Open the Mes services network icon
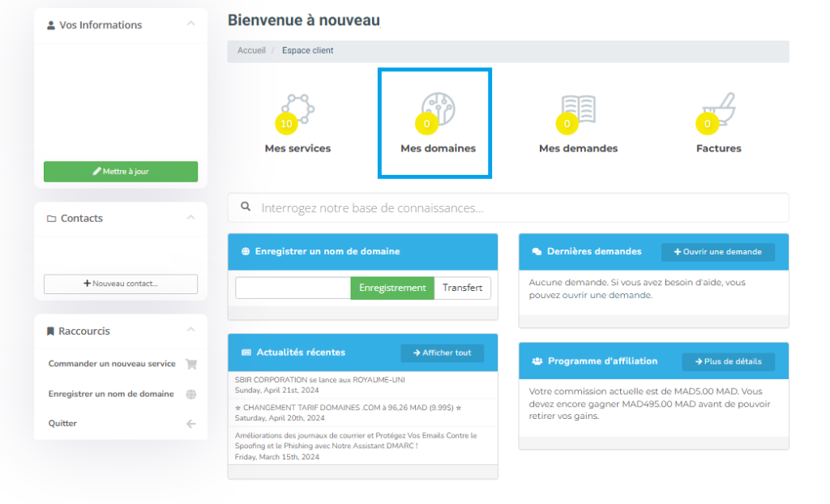This screenshot has height=504, width=830. pos(297,109)
